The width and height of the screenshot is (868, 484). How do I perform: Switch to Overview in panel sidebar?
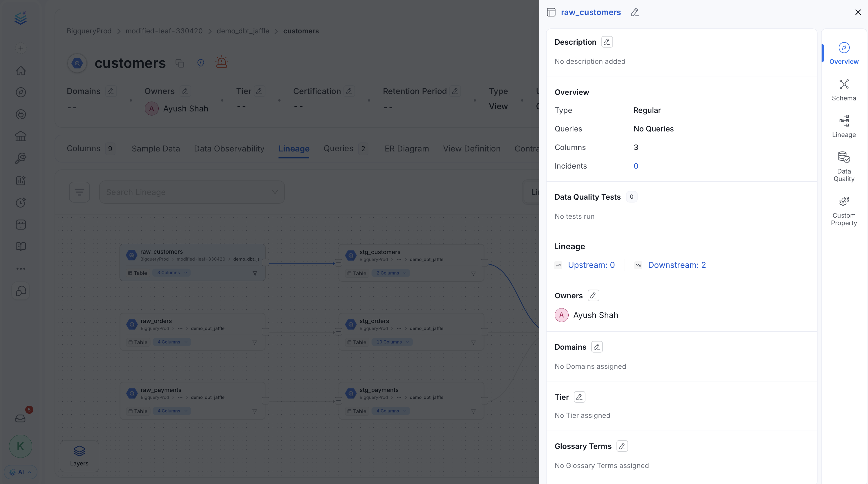click(x=844, y=53)
